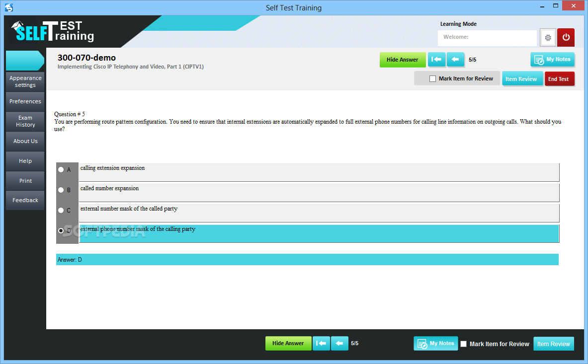
Task: Minimize the Self Test Training window
Action: (x=542, y=6)
